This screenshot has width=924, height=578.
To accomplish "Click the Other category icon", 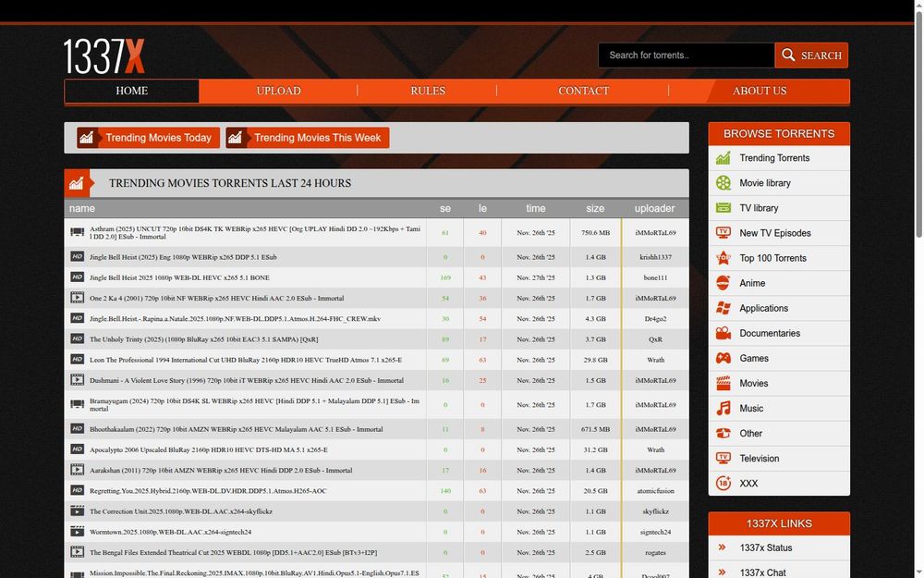I will coord(723,433).
